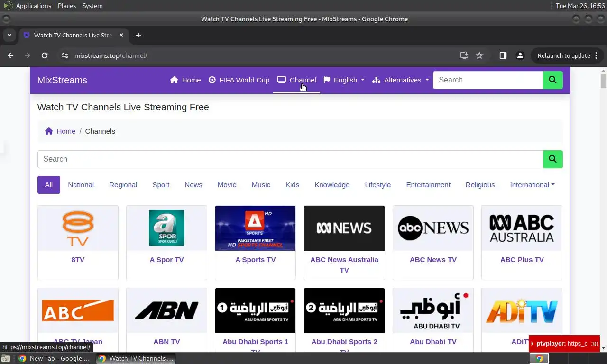Viewport: 607px width, 364px height.
Task: Select the Knowledge category tab
Action: coord(332,185)
